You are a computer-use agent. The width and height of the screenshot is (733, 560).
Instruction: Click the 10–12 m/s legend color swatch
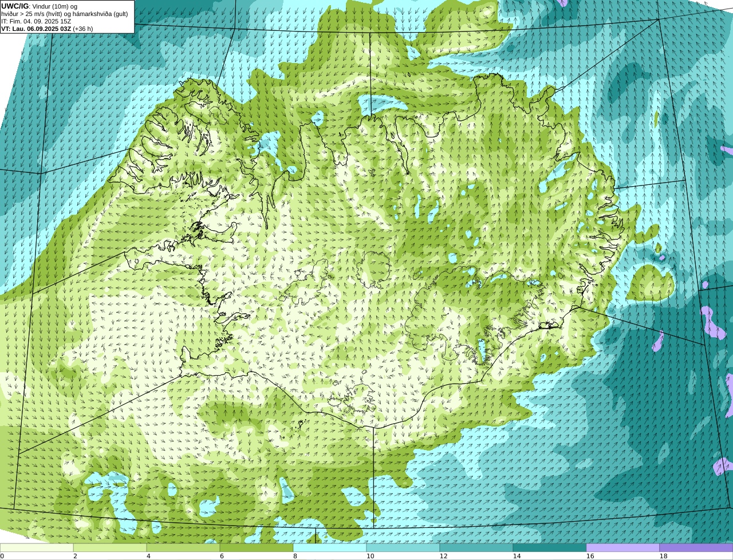[403, 547]
